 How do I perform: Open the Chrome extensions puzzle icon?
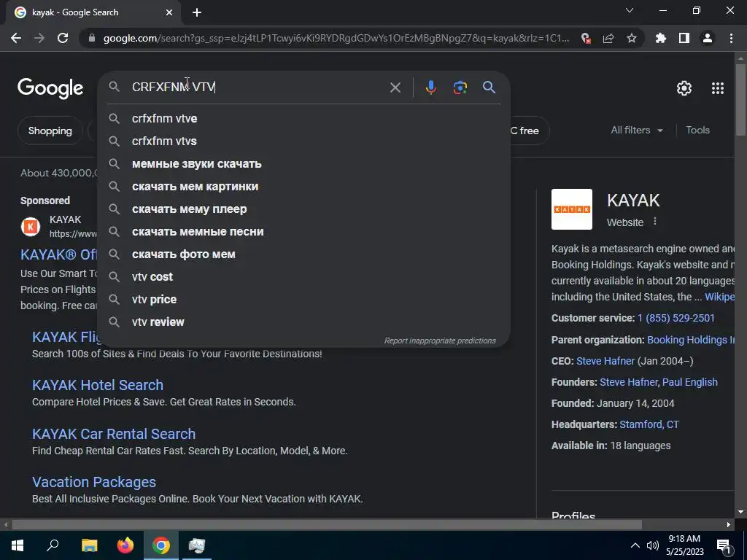[661, 38]
